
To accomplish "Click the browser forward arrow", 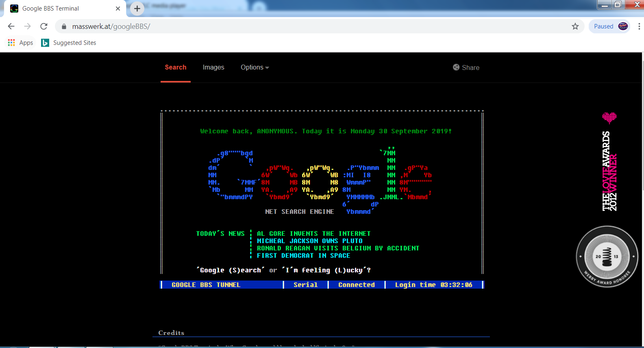I will [x=27, y=26].
